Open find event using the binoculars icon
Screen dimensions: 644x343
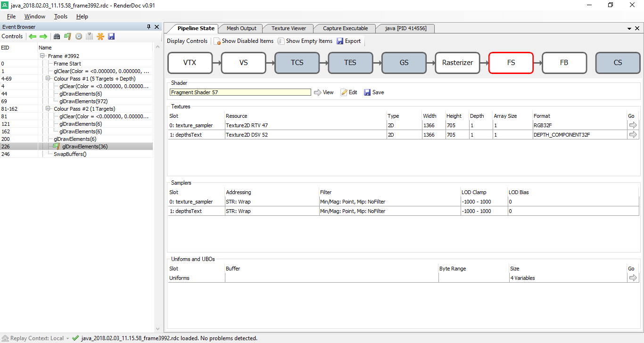57,36
